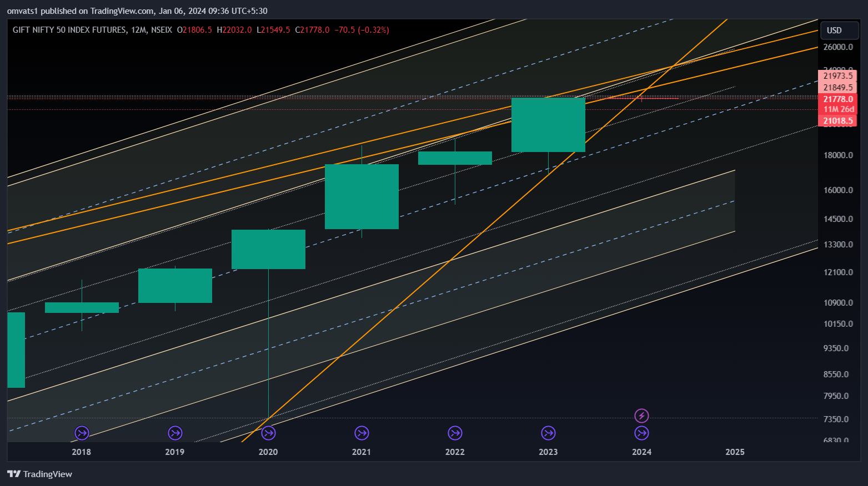Click the GIFT NIFTY 50 INDEX FUTURES symbol title
868x486 pixels.
coord(69,30)
